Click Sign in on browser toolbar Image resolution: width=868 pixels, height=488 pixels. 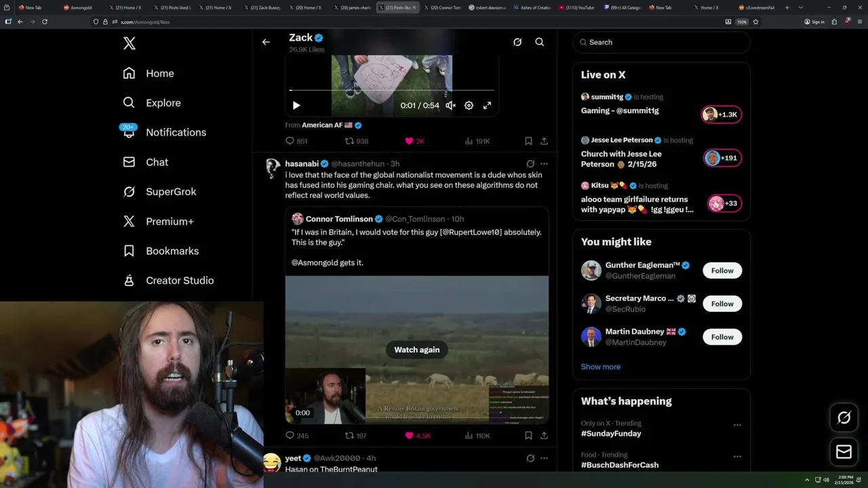(x=814, y=22)
